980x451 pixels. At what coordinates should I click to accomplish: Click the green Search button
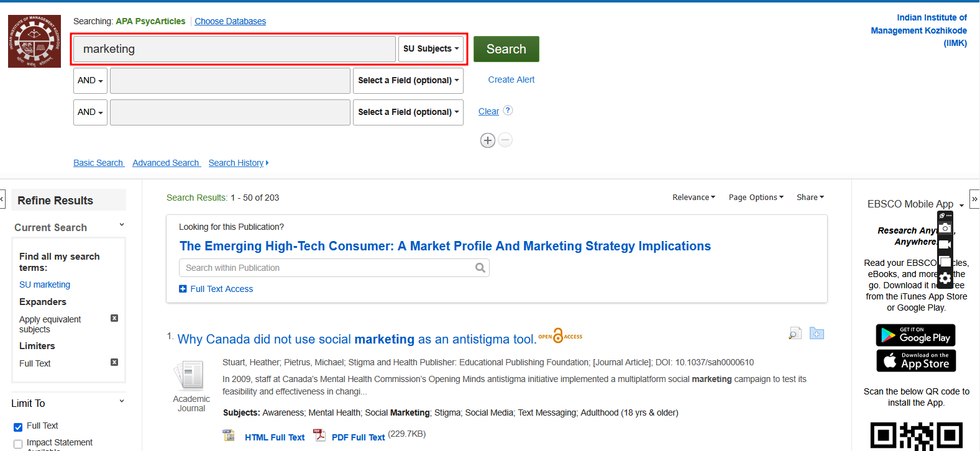506,49
